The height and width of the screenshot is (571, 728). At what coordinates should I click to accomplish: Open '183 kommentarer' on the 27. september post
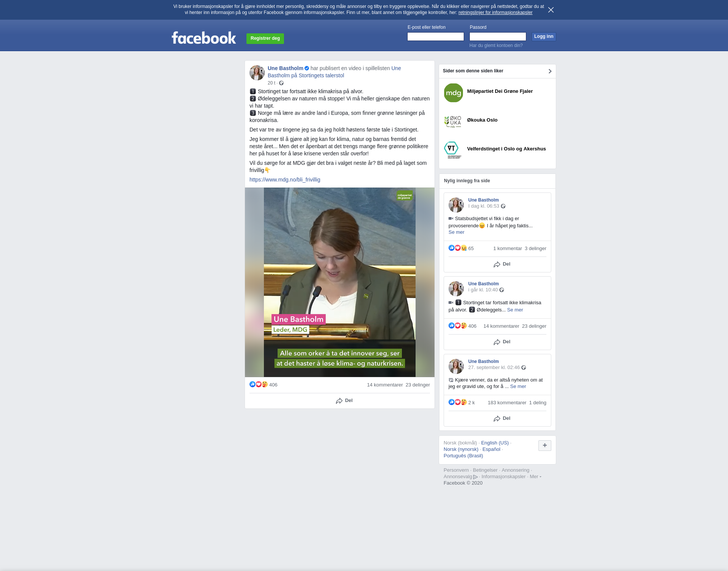click(507, 403)
